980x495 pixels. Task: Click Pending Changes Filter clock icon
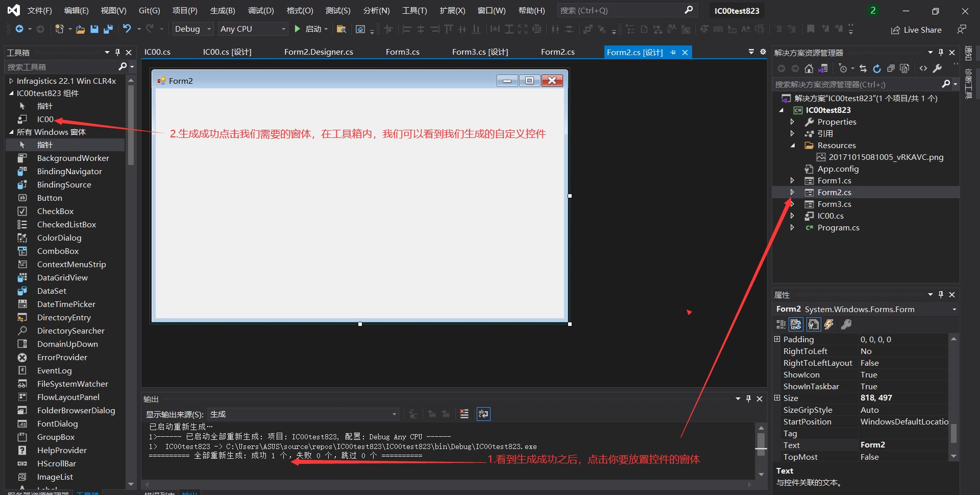843,68
